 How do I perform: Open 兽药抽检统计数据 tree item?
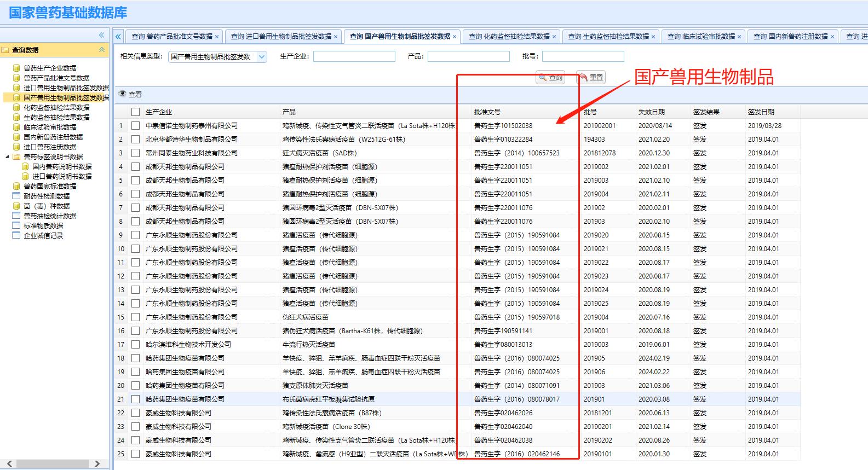[x=50, y=216]
